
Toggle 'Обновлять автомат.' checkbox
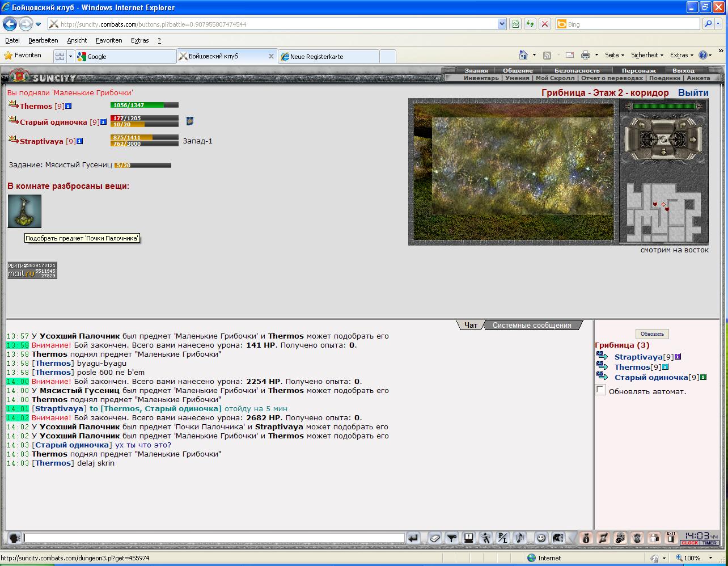(600, 390)
